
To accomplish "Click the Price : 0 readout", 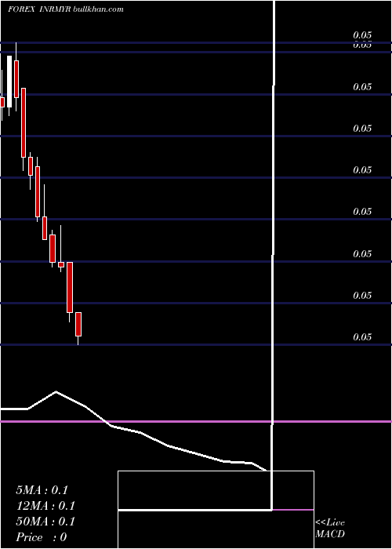I will pos(42,537).
